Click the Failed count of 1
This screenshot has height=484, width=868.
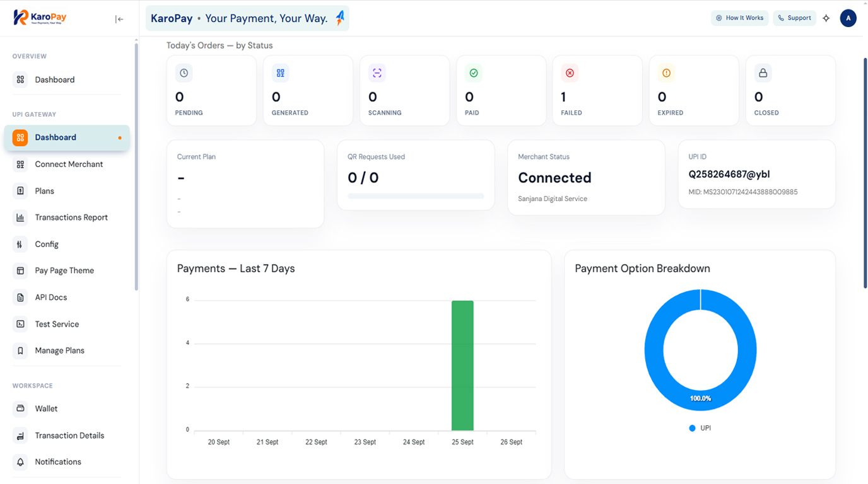[563, 97]
